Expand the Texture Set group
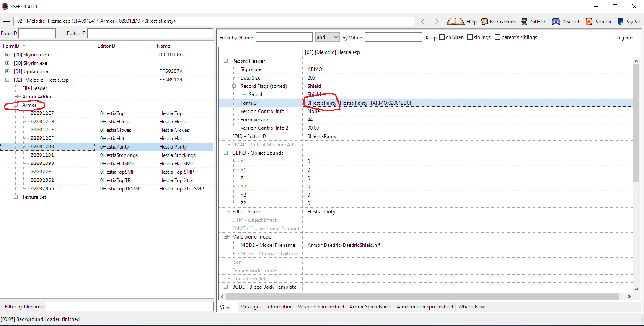The image size is (644, 326). pos(16,197)
